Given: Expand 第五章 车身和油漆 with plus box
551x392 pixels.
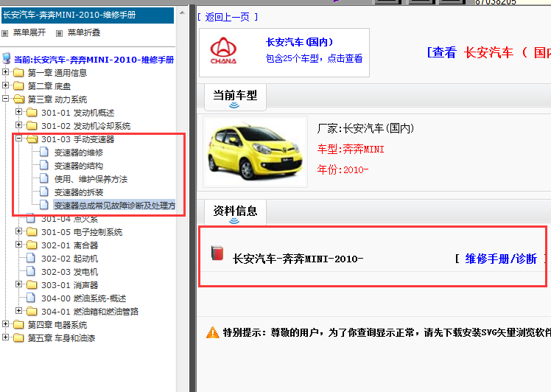Looking at the screenshot, I should [x=5, y=337].
